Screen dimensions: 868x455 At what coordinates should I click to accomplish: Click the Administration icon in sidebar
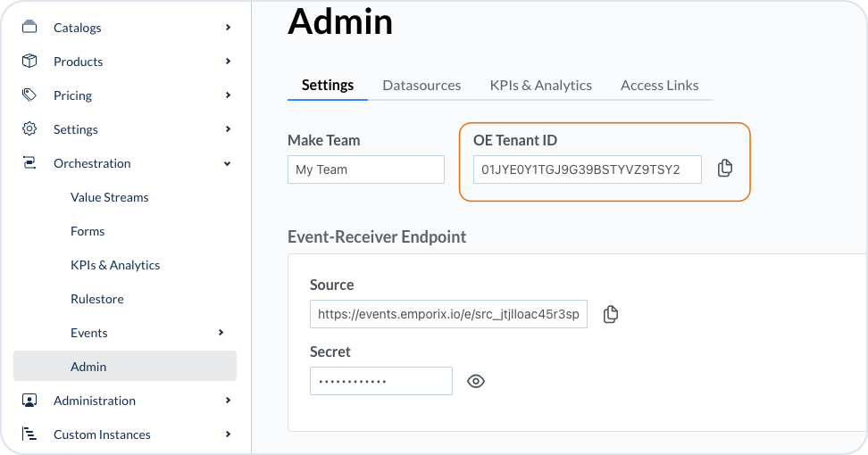click(29, 401)
